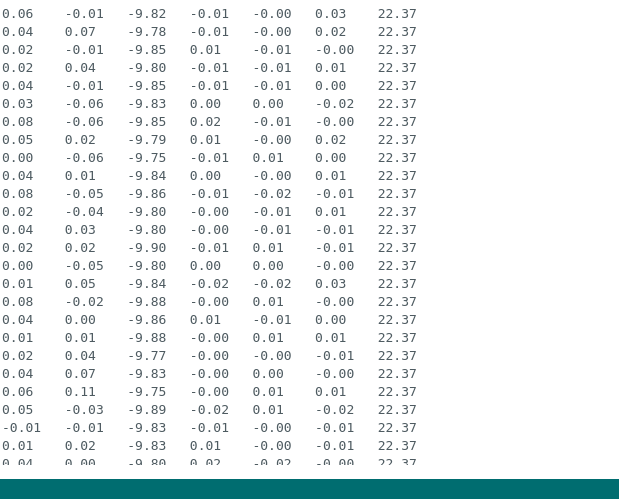Click the -9.90 acceleration value

[147, 248]
